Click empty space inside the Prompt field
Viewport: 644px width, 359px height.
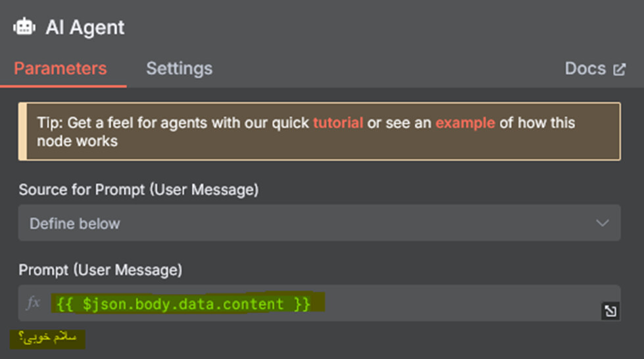click(x=460, y=303)
